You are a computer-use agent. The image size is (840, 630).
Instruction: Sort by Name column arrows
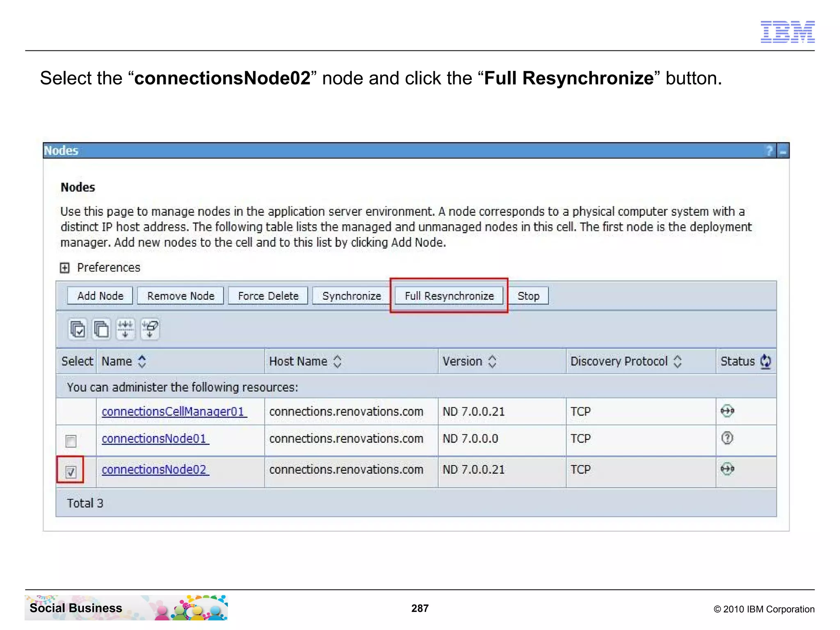pos(142,361)
